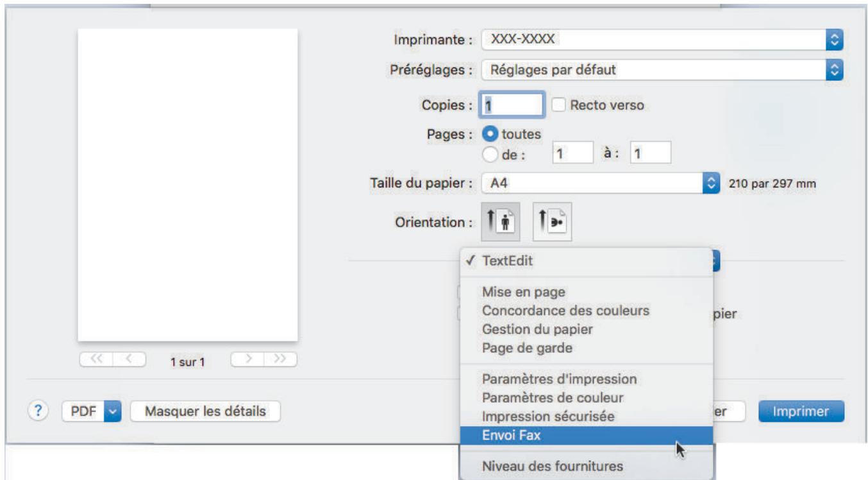Choose Page de garde menu item
868x480 pixels.
(x=587, y=348)
